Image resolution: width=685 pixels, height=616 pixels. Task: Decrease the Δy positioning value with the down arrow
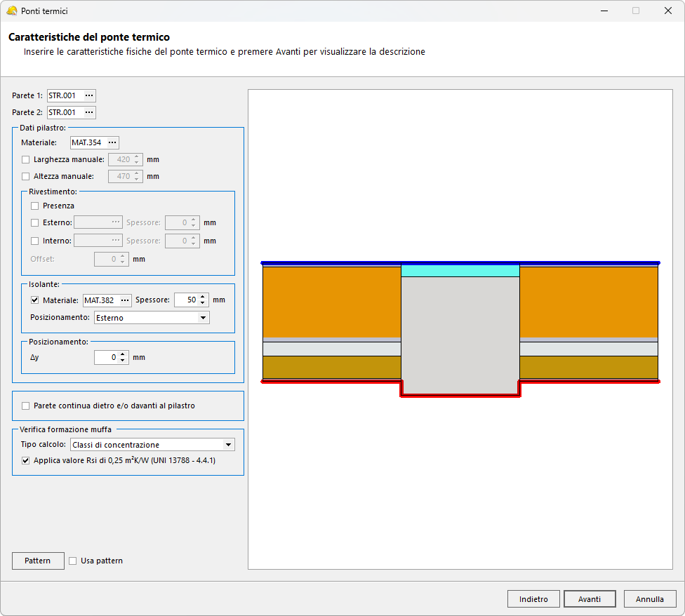123,361
